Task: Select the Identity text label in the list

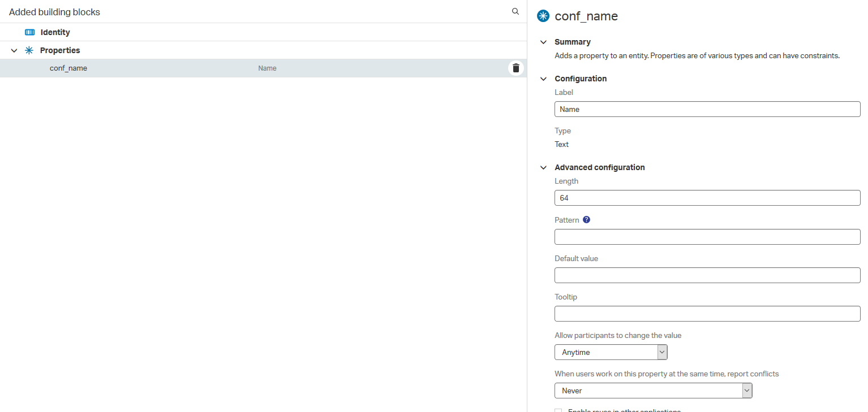Action: point(55,32)
